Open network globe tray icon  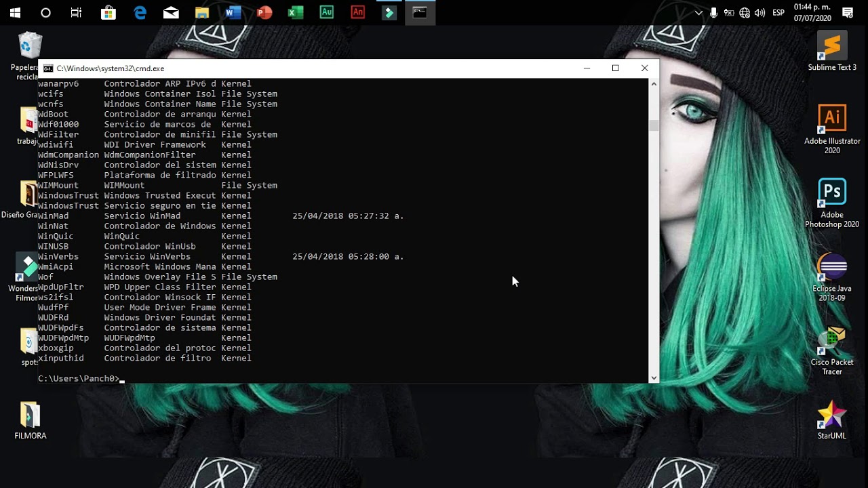[745, 12]
